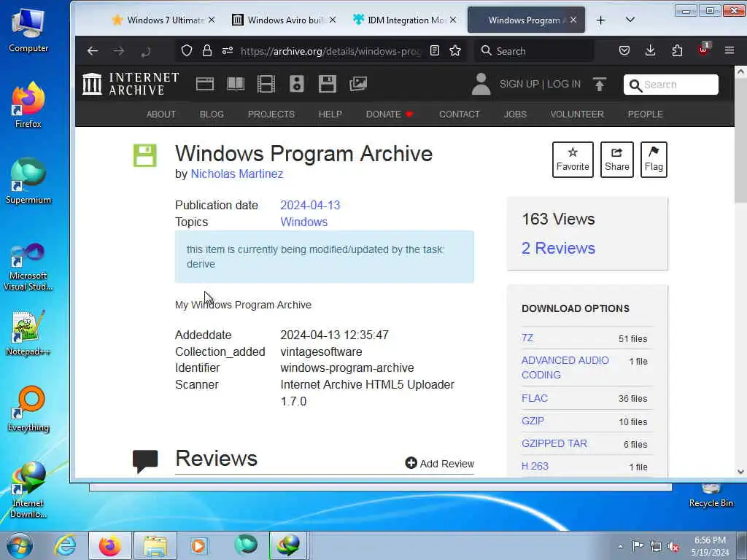Open File Explorer from taskbar
The width and height of the screenshot is (747, 560).
(155, 545)
